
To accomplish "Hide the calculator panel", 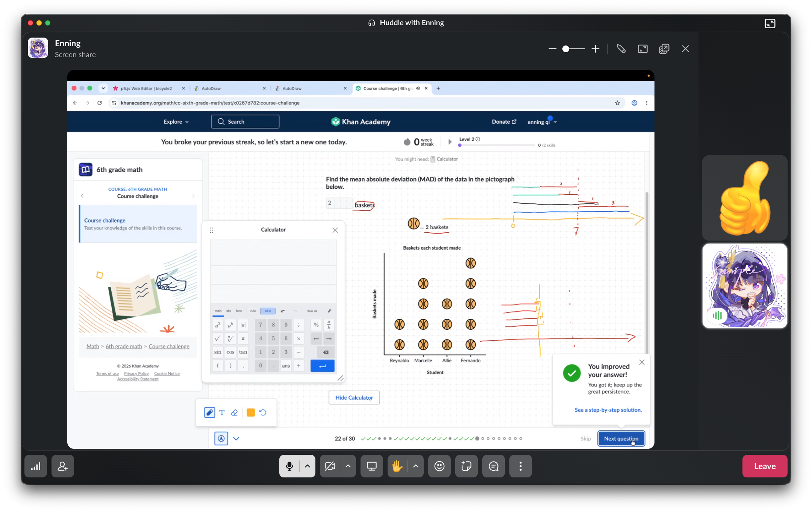I will click(354, 398).
